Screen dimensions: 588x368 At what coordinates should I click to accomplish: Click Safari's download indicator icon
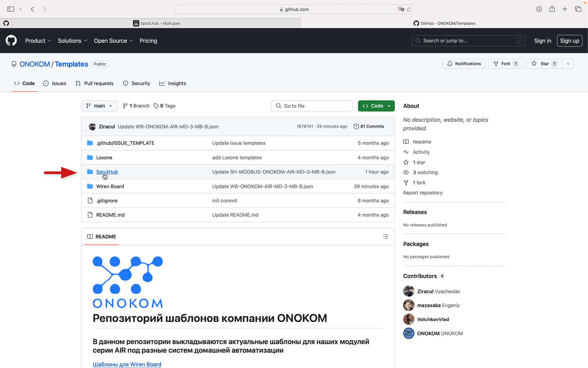point(539,9)
